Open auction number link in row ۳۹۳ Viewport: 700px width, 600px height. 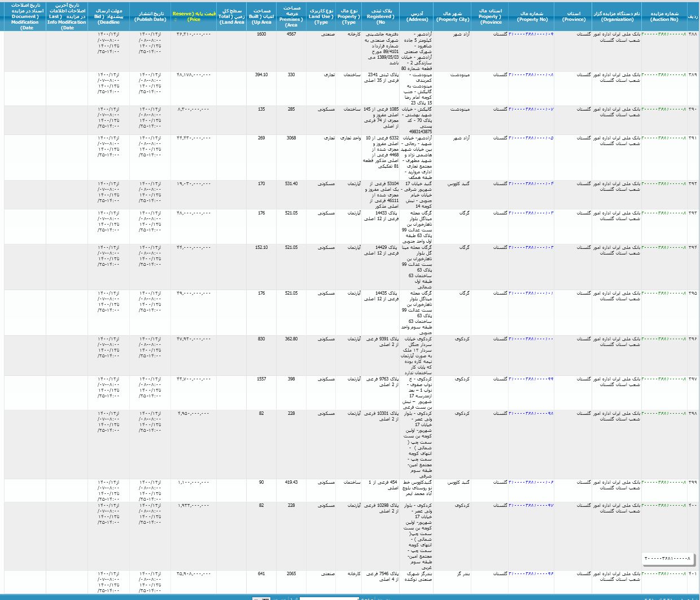click(664, 213)
